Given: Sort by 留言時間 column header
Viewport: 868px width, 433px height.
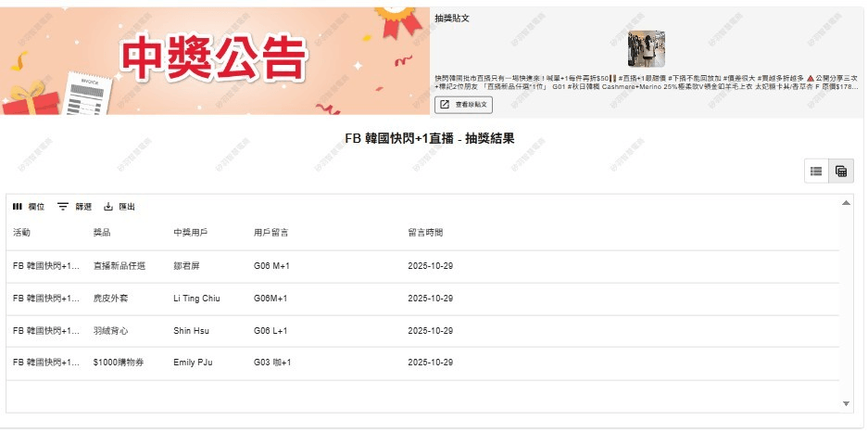Looking at the screenshot, I should 425,232.
